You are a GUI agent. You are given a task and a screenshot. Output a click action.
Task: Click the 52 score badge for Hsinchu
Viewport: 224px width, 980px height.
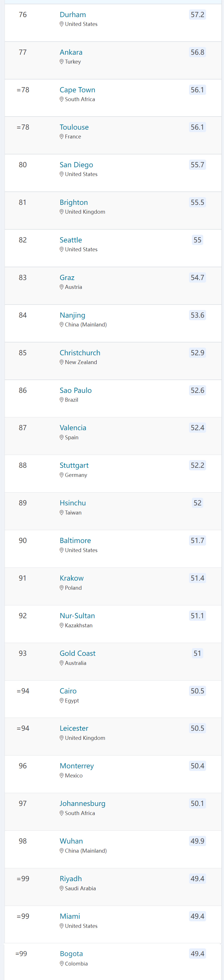(197, 503)
